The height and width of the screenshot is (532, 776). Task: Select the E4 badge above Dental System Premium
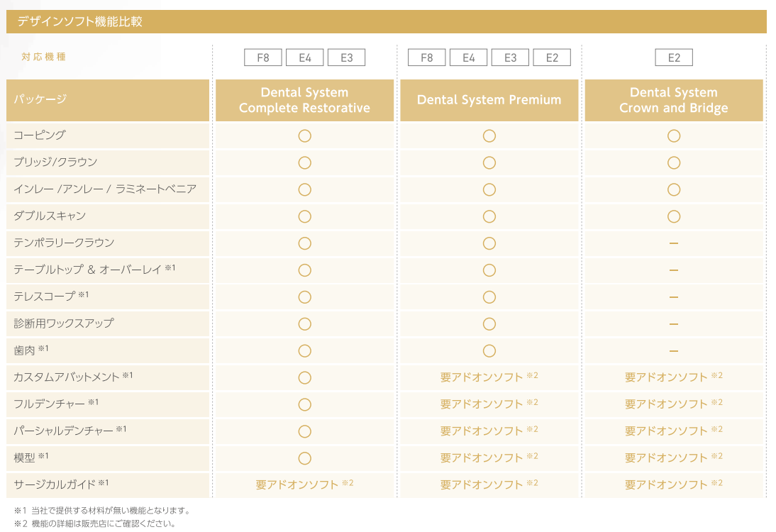(x=469, y=58)
